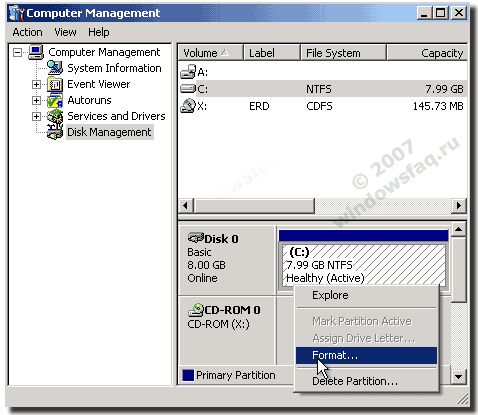Viewport: 478px width, 415px height.
Task: Click the Primary Partition blue legend swatch
Action: (x=188, y=375)
